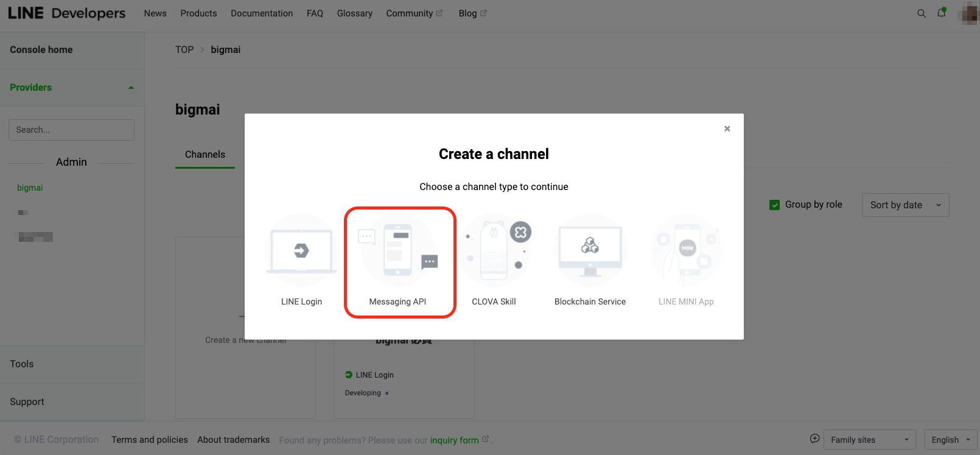Open the Family sites dropdown
Screen dimensions: 980x455
869,440
